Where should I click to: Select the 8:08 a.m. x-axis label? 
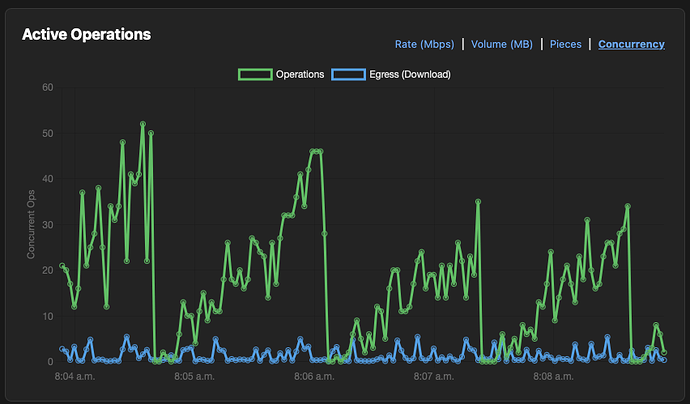[x=552, y=377]
